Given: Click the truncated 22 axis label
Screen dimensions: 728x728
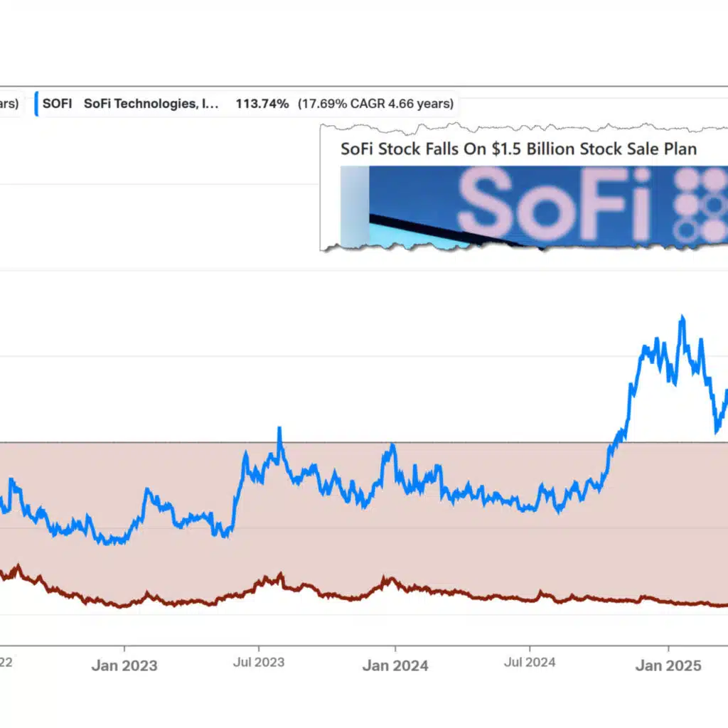Looking at the screenshot, I should (x=6, y=662).
